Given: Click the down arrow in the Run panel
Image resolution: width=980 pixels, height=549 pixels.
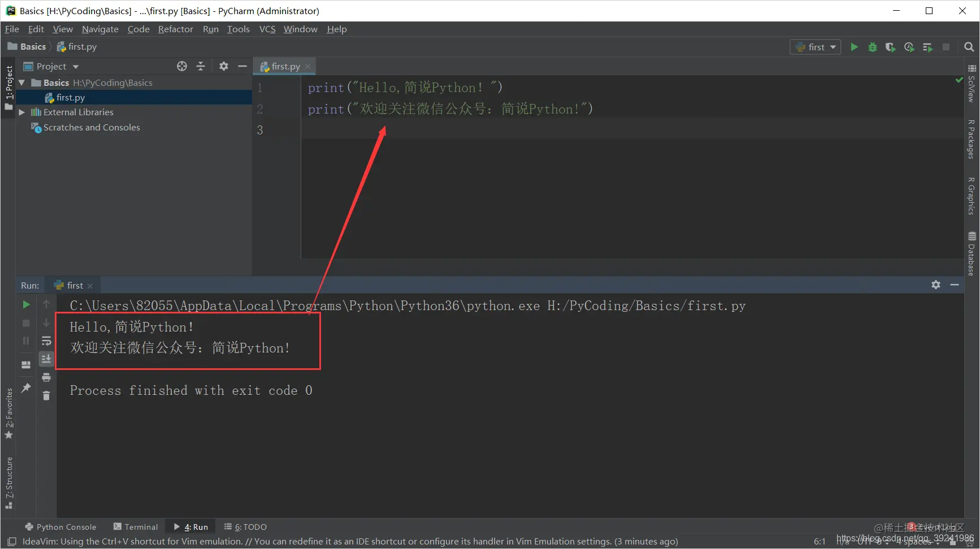Looking at the screenshot, I should (46, 323).
